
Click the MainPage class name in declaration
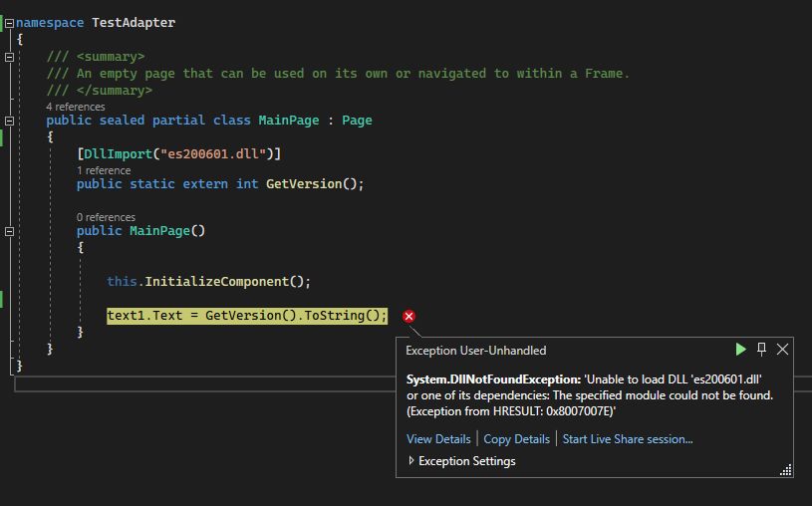tap(289, 121)
